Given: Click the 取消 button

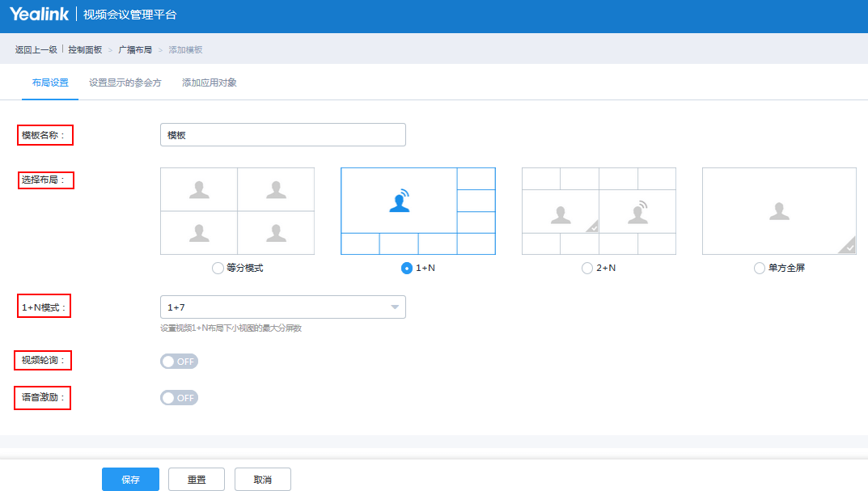Looking at the screenshot, I should (x=262, y=480).
